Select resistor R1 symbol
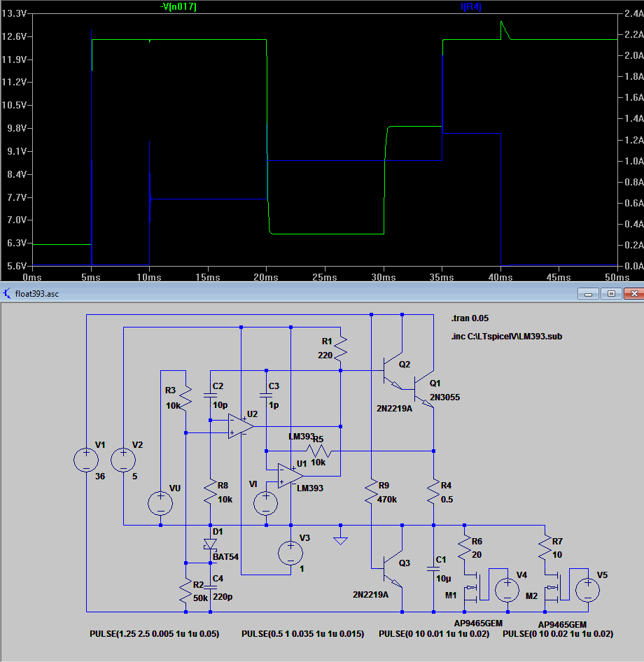This screenshot has width=644, height=662. coord(340,348)
